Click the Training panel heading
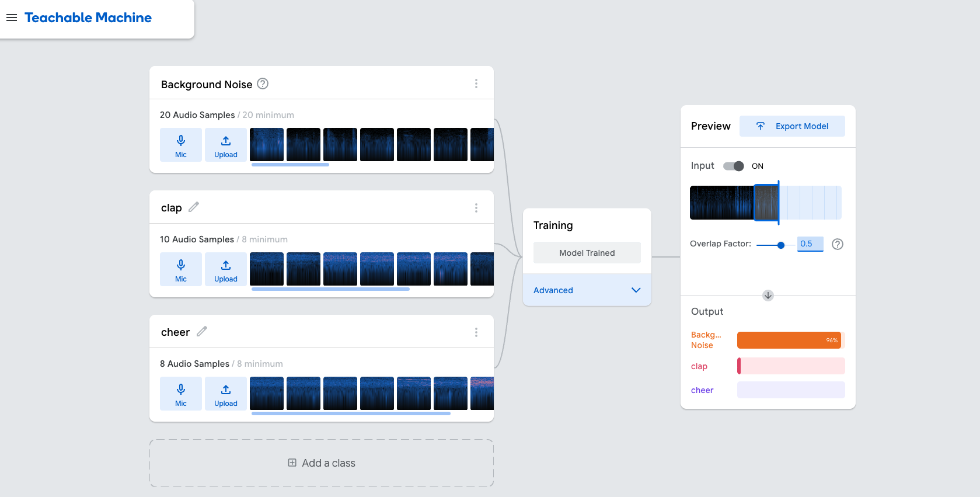 (x=553, y=225)
